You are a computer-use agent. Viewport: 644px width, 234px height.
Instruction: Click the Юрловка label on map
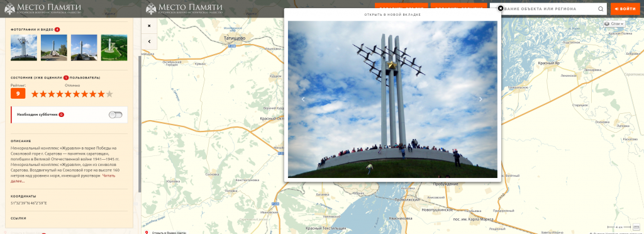(173, 181)
